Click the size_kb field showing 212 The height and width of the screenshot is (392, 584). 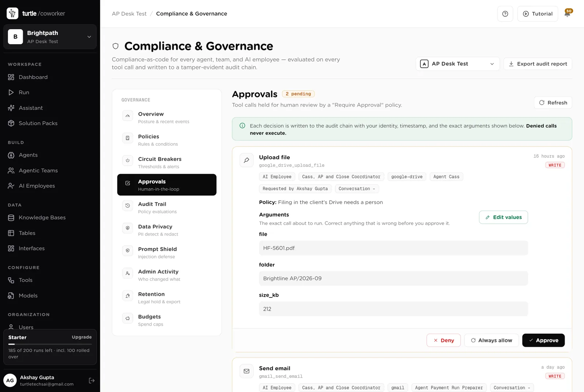coord(393,309)
